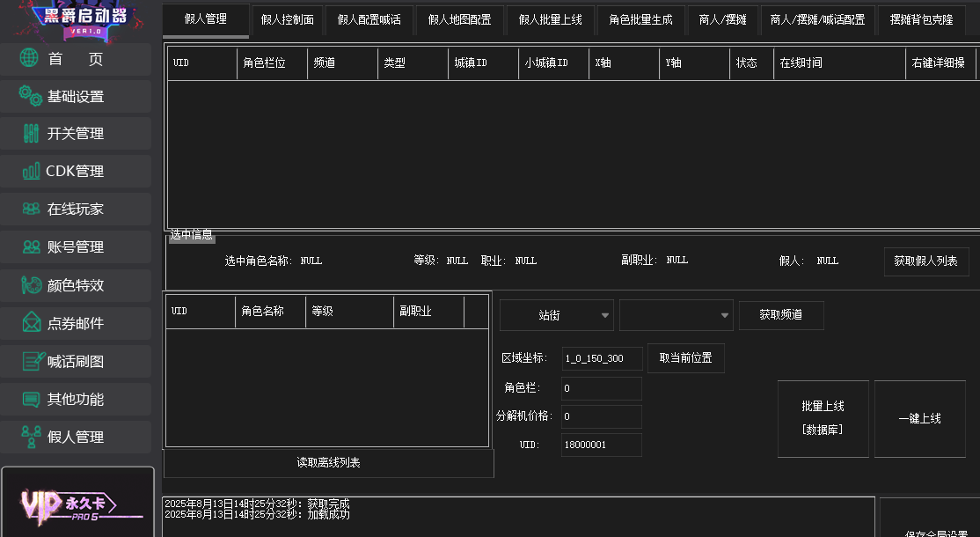Open 开关管理 via its sliders icon
The height and width of the screenshot is (537, 980).
[32, 134]
